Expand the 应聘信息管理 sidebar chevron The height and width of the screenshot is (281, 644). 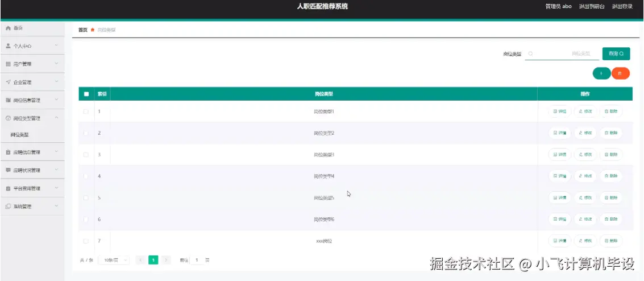(x=57, y=152)
